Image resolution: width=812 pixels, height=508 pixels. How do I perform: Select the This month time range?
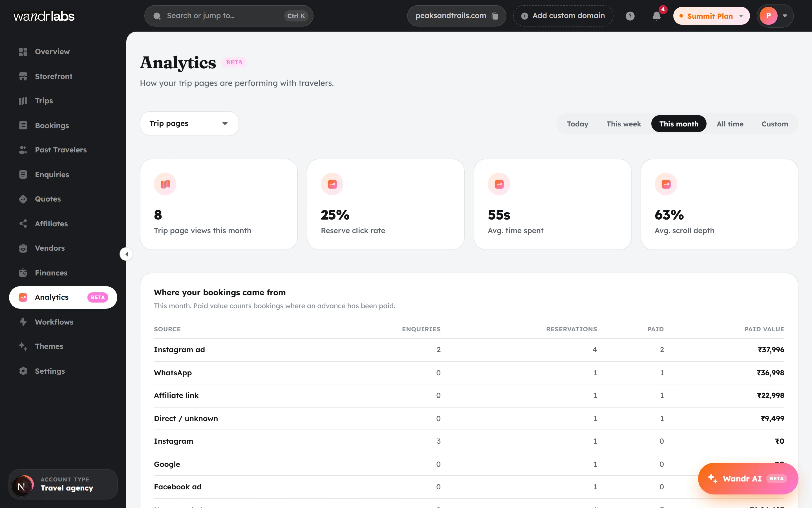[678, 124]
